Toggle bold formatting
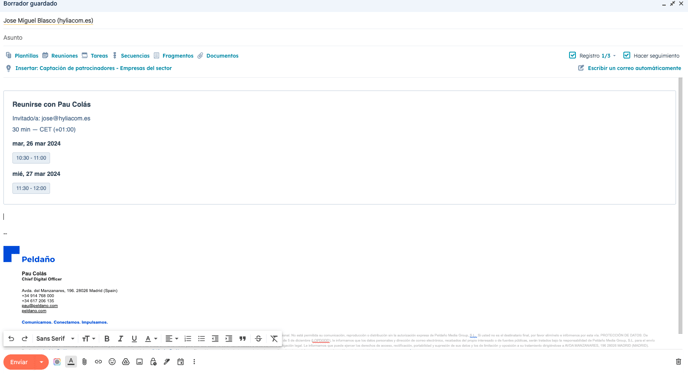 [x=107, y=338]
